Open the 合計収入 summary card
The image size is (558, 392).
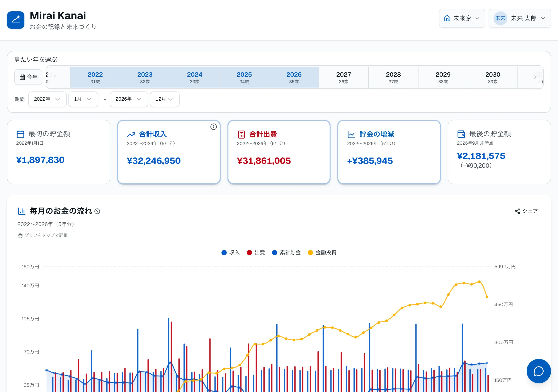click(x=169, y=152)
